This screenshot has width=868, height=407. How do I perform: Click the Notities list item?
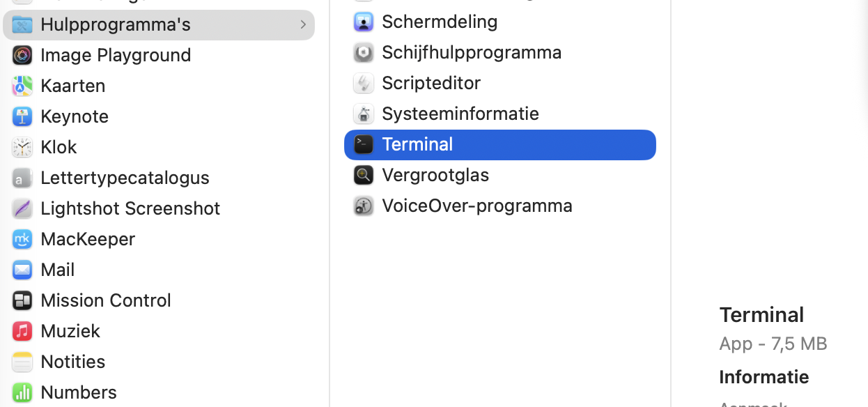[72, 361]
